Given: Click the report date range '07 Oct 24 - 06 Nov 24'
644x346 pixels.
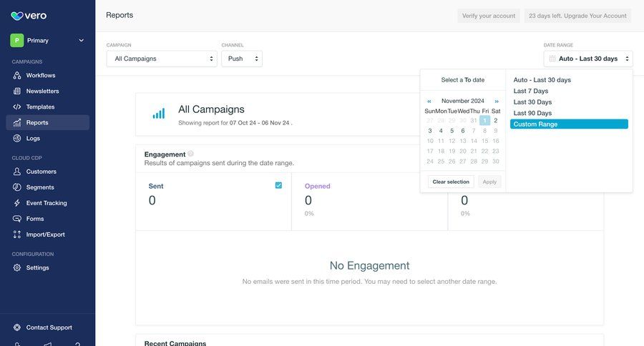Looking at the screenshot, I should point(260,123).
